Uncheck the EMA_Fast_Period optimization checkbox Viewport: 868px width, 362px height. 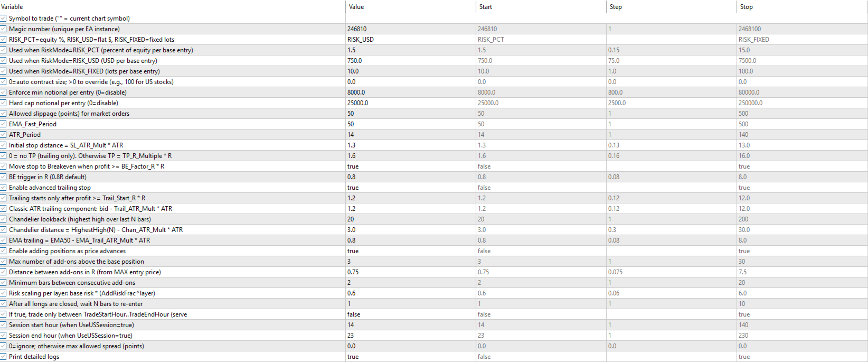[x=3, y=124]
